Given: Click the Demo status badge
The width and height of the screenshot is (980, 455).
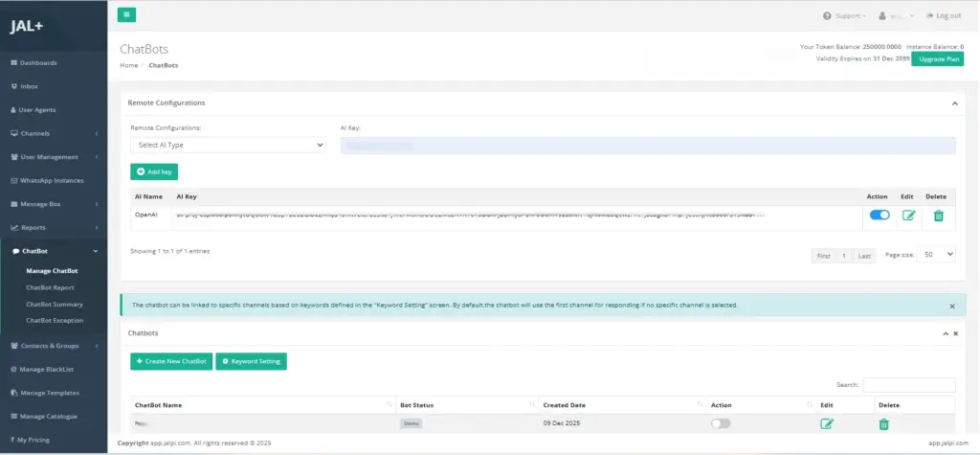Looking at the screenshot, I should pos(412,423).
